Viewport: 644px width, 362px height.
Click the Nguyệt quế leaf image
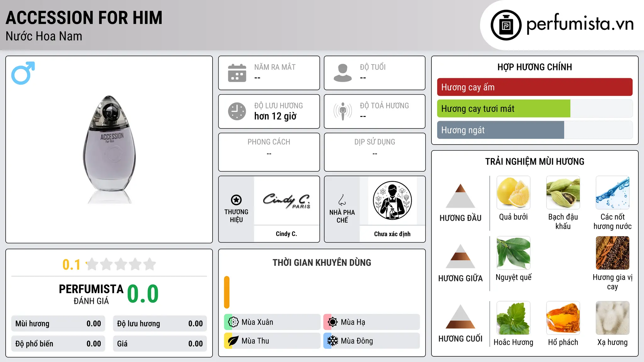[x=514, y=253]
